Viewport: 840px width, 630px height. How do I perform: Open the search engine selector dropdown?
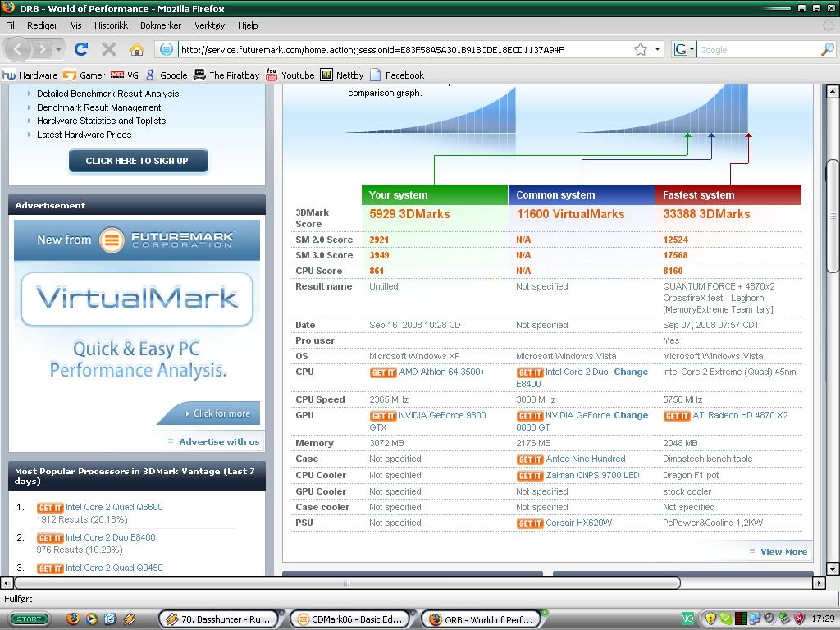coord(683,50)
